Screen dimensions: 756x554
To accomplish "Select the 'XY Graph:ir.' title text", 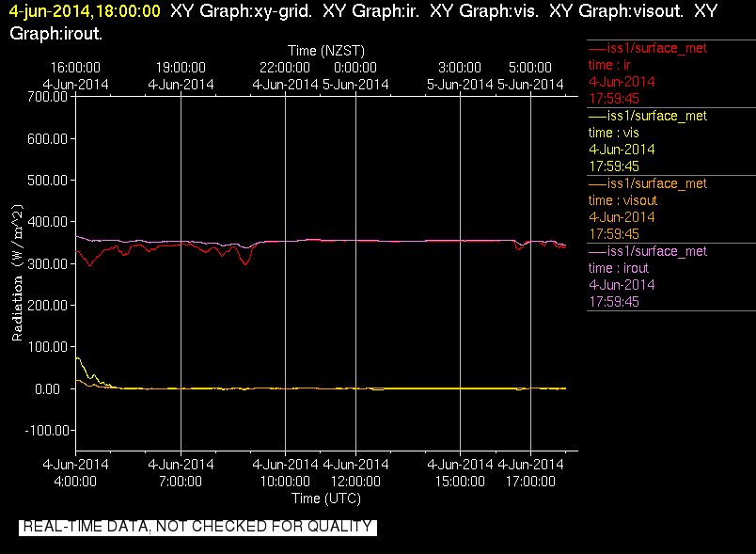I will [x=370, y=10].
